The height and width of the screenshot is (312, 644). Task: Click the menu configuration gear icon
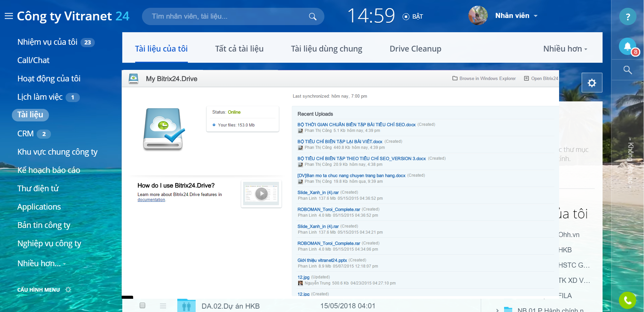[x=68, y=290]
